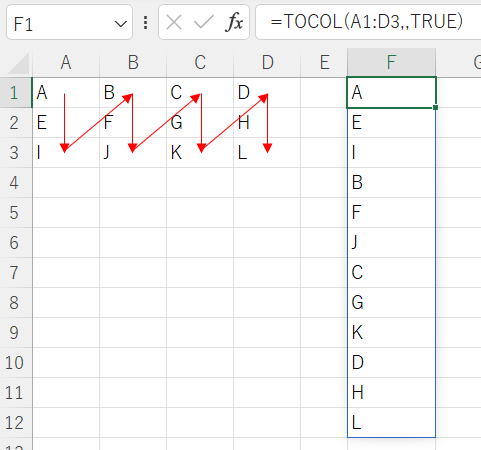This screenshot has width=481, height=450.
Task: Click the three-dot handle beside the Name Box
Action: 145,23
